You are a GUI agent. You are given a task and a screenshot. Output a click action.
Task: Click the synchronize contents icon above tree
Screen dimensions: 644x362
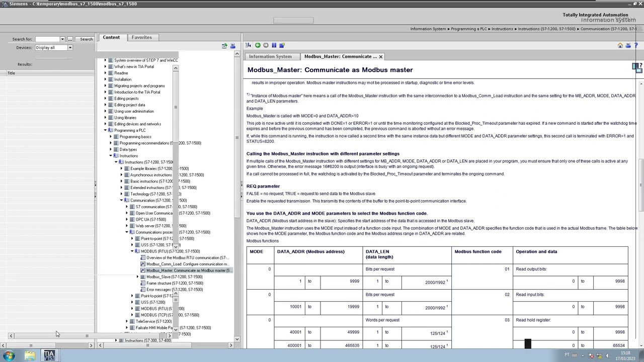(x=224, y=46)
